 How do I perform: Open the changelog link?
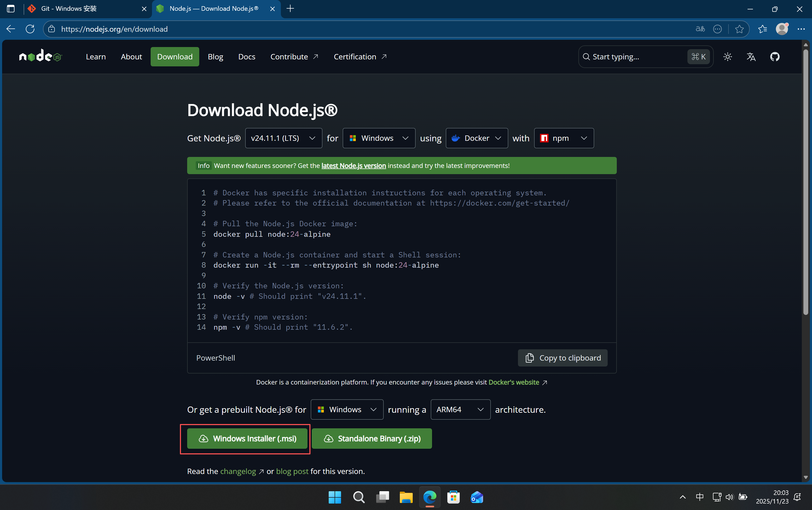click(x=238, y=471)
